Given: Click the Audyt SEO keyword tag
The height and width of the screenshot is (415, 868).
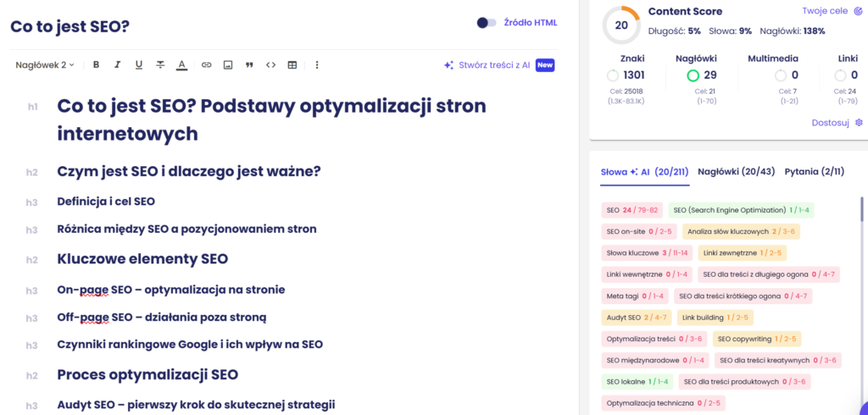Looking at the screenshot, I should pos(636,318).
